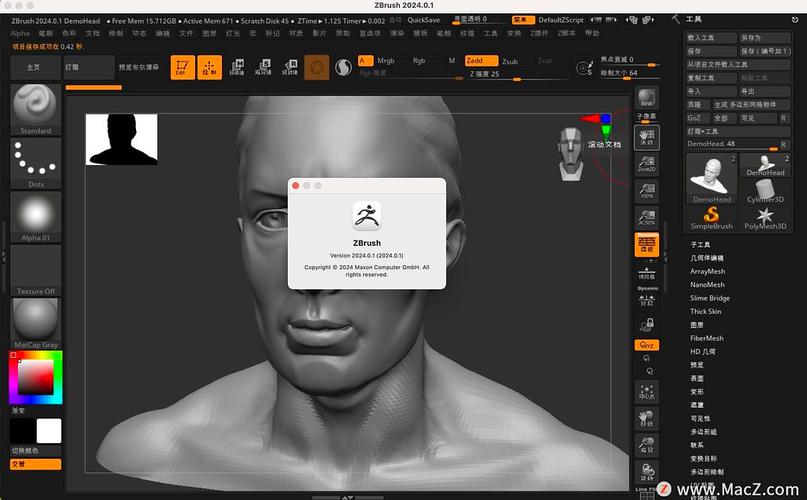Click the floor grid icon
Viewport: 807px width, 500px height.
pyautogui.click(x=646, y=272)
